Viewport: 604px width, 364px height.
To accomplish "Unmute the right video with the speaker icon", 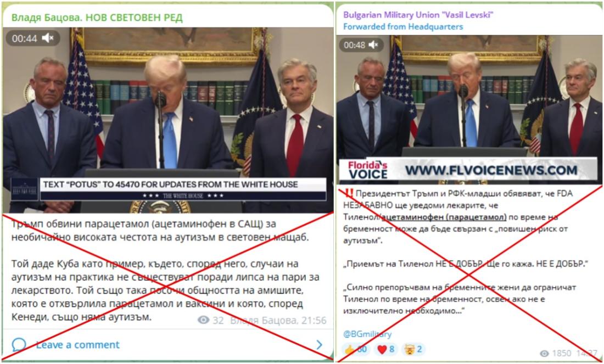I will [373, 45].
